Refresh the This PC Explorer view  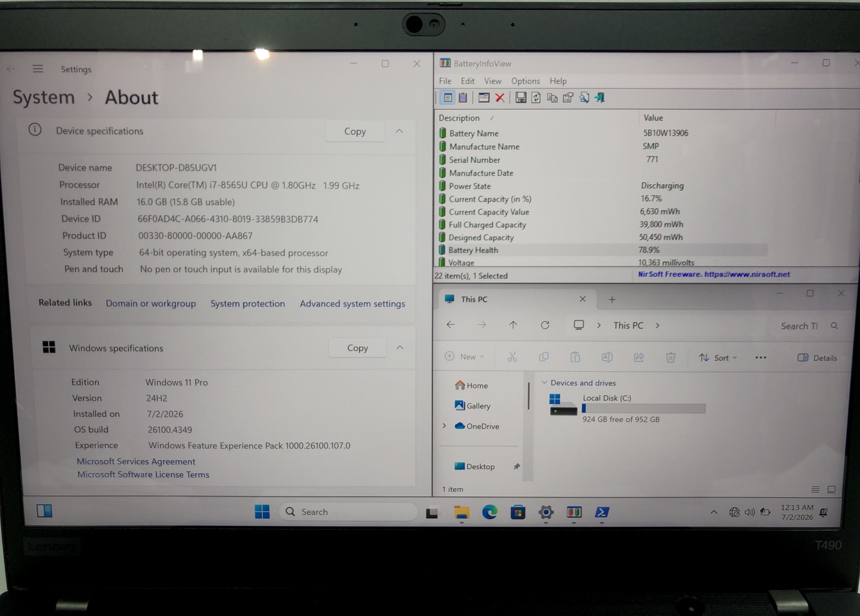(545, 325)
